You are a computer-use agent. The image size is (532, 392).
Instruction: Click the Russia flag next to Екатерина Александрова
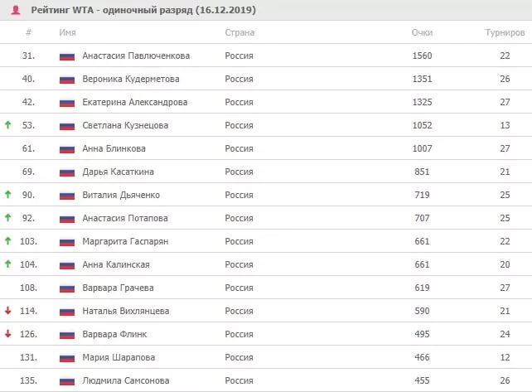tap(67, 103)
